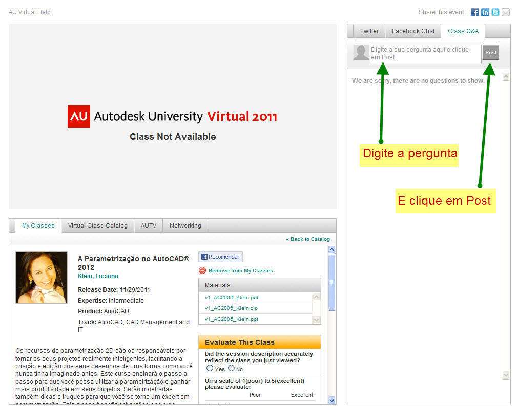Click Materials list scroll down arrow

(316, 320)
